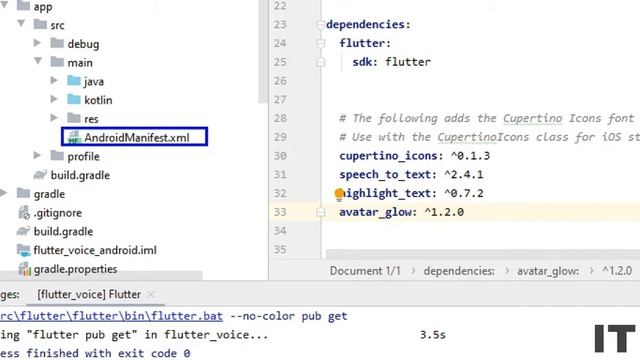
Task: Select build.gradle under the app folder
Action: pyautogui.click(x=80, y=175)
